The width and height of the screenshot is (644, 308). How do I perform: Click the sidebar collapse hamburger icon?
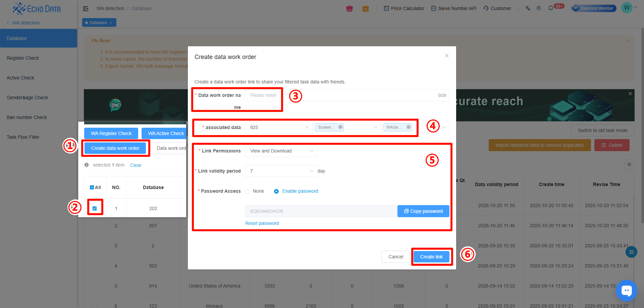point(86,8)
